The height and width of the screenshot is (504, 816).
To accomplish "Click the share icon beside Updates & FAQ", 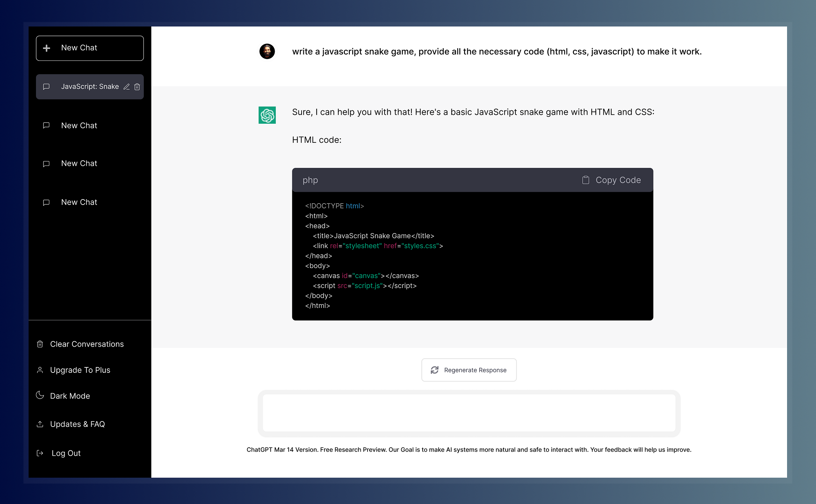I will click(40, 424).
